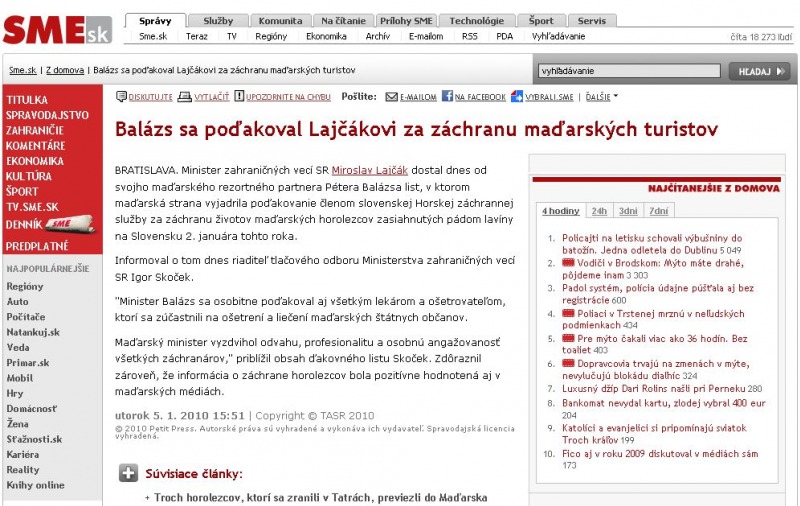Select the 7dní most-read tab
The image size is (800, 506).
(x=658, y=211)
